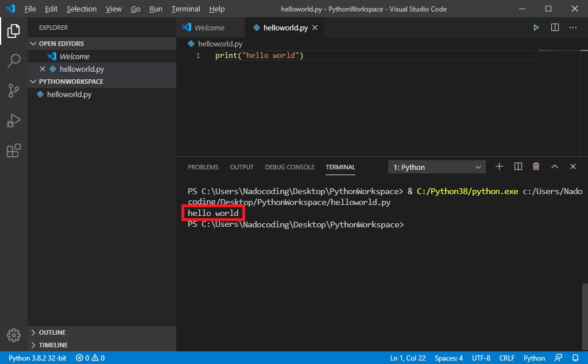
Task: Switch to the Welcome editor tab
Action: point(210,28)
